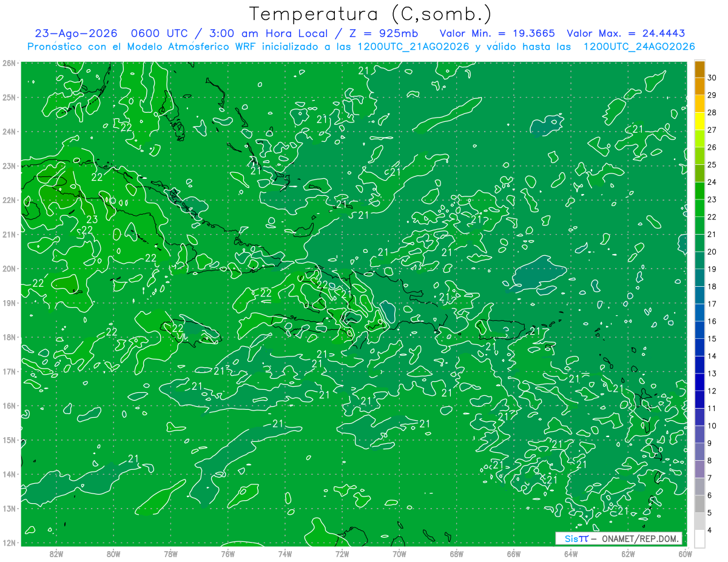
Task: Click the "20N" latitude axis label
Action: tap(8, 269)
